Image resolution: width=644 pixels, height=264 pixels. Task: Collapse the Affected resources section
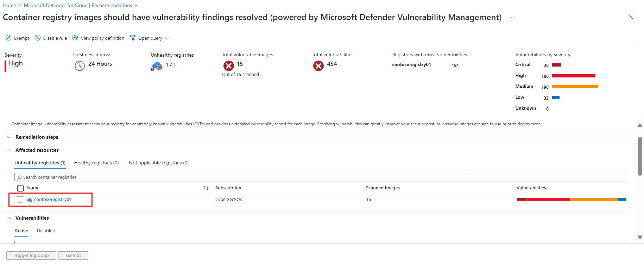tap(9, 150)
